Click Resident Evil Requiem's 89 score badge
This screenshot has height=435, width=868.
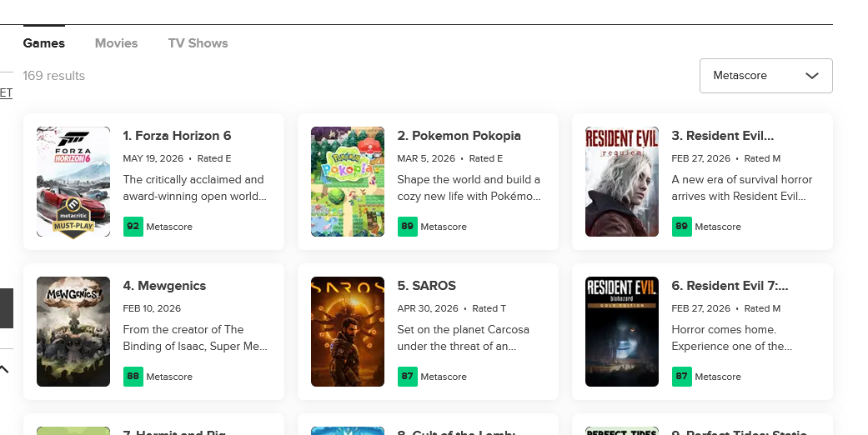point(681,227)
